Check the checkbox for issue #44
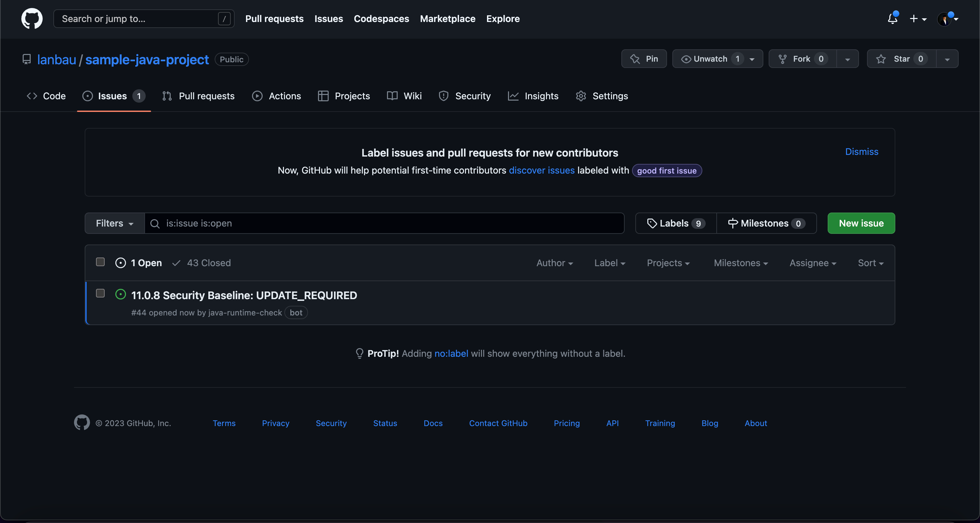The width and height of the screenshot is (980, 523). pos(100,293)
